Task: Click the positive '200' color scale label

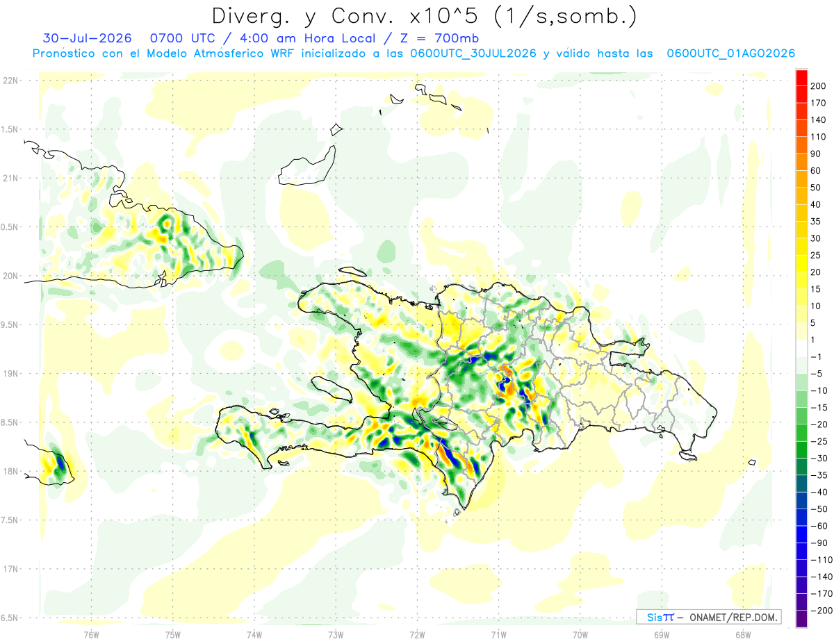Action: point(818,86)
